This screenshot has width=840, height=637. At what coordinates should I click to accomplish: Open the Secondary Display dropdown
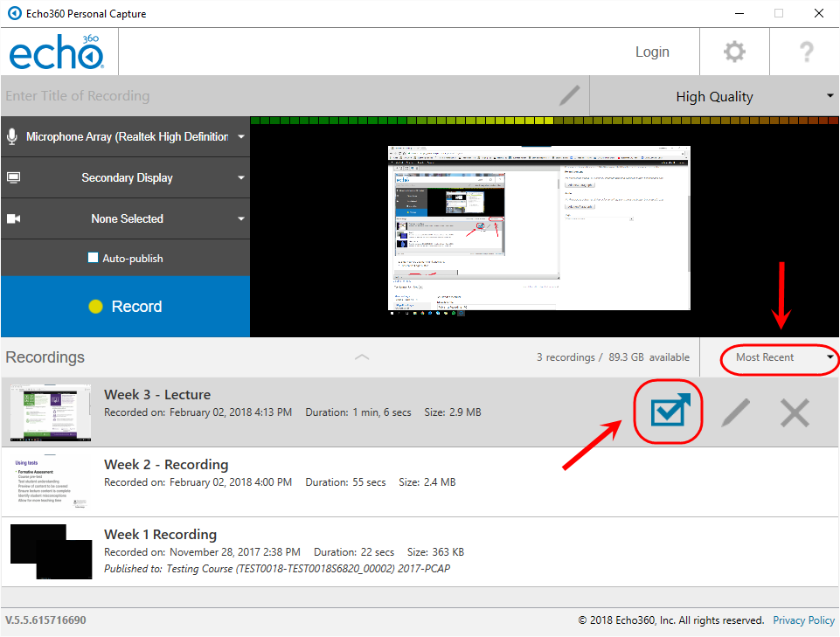pyautogui.click(x=125, y=177)
